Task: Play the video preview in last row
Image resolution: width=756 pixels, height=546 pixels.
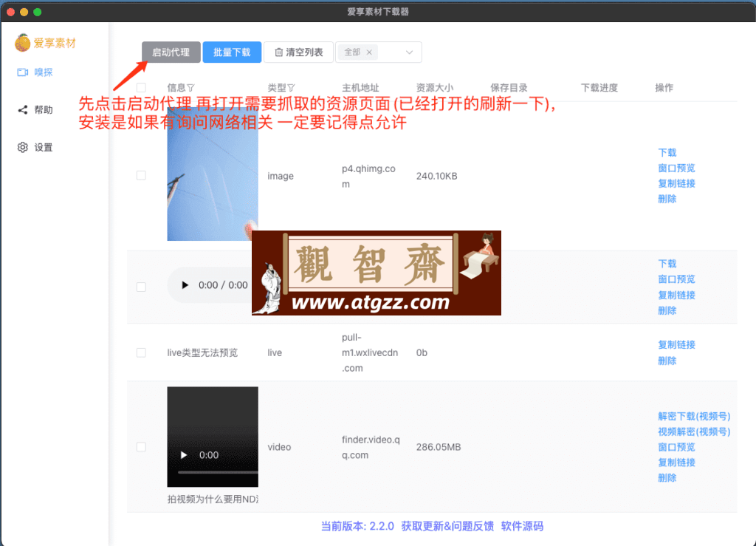Action: (184, 455)
